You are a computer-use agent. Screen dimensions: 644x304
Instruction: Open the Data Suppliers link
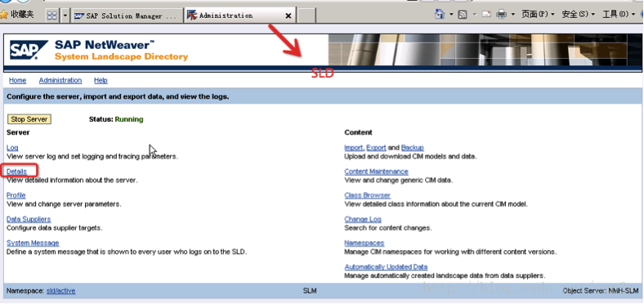pos(29,219)
